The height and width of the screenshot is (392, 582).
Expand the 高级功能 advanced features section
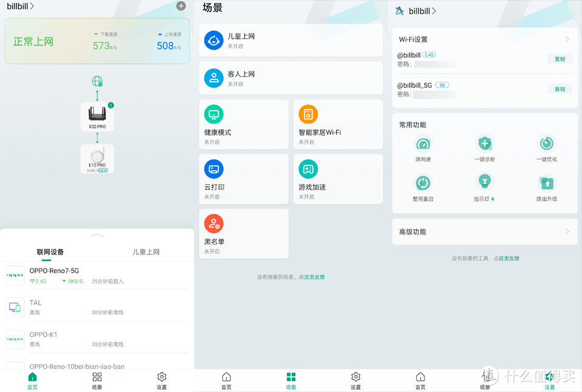point(484,231)
